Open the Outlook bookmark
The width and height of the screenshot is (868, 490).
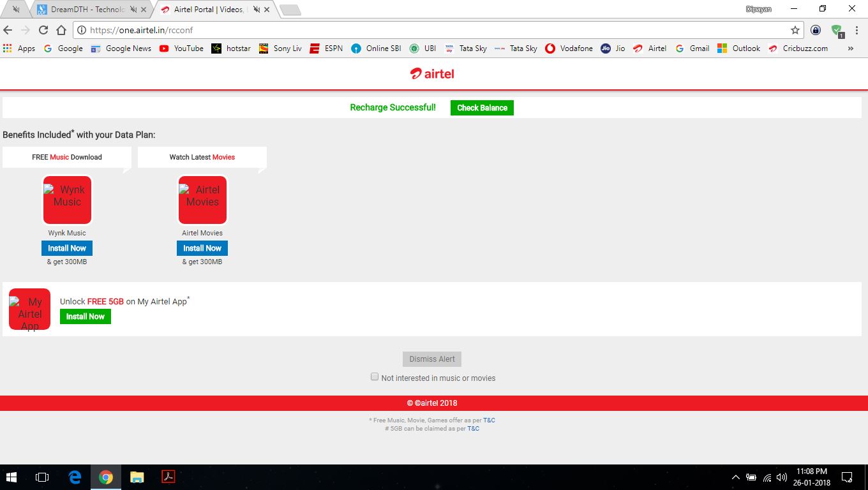(739, 48)
